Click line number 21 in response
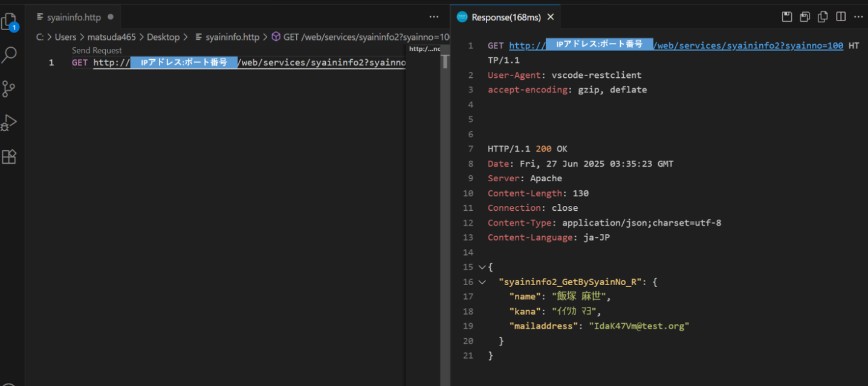This screenshot has height=386, width=868. coord(468,356)
